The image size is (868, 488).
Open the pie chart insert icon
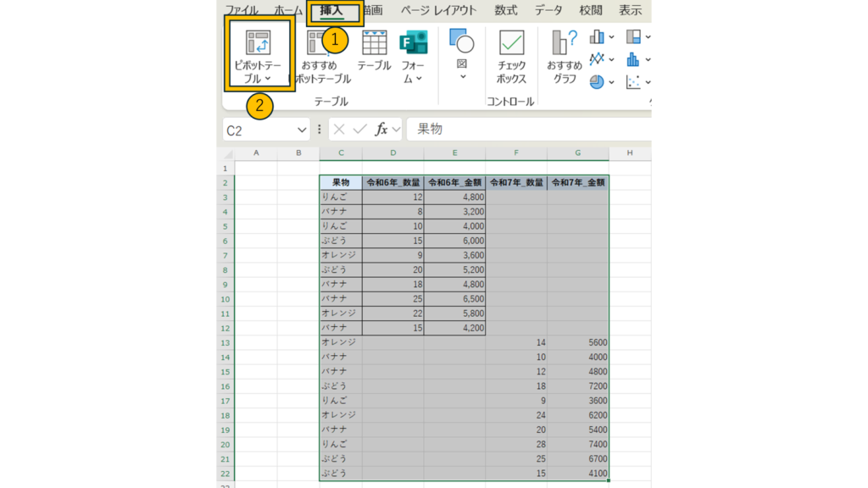click(x=598, y=82)
